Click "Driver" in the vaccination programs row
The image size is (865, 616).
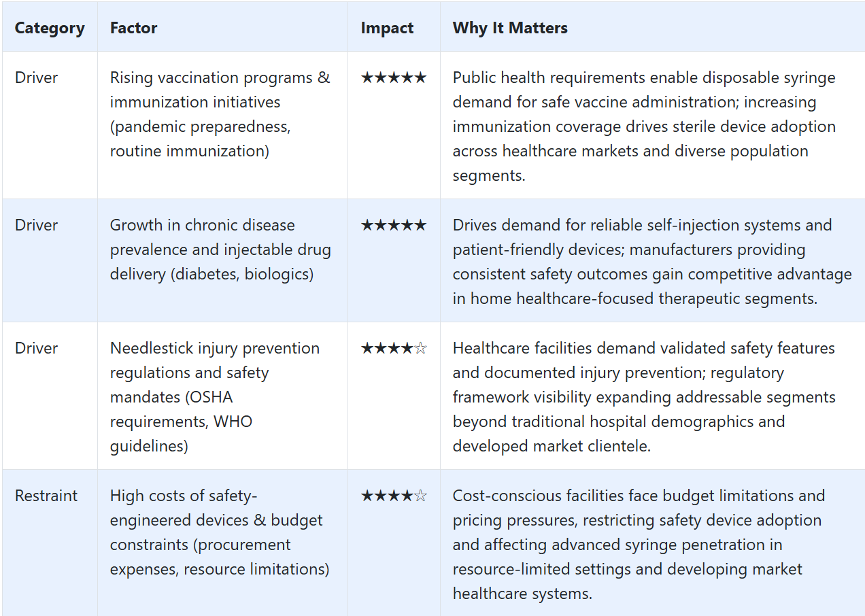(37, 78)
